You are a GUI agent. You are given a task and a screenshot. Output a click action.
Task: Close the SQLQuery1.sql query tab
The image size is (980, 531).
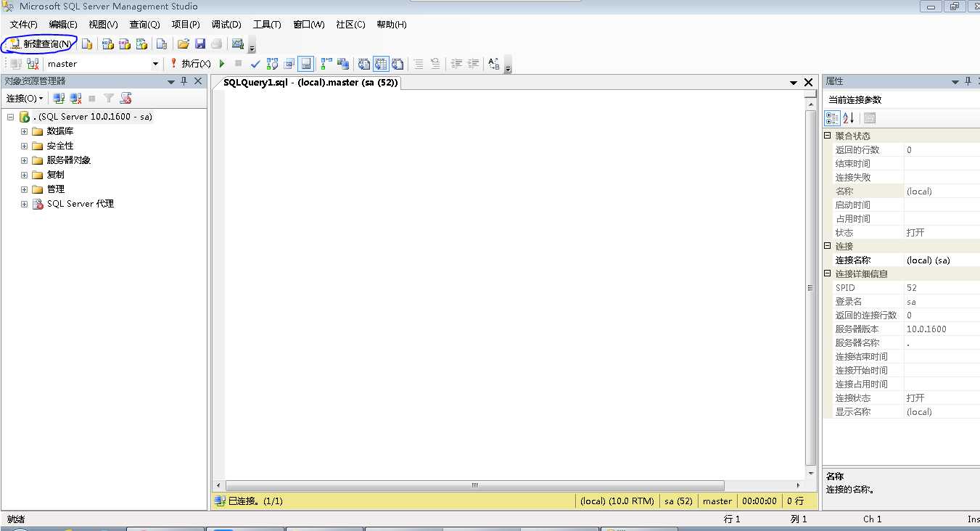(x=809, y=83)
